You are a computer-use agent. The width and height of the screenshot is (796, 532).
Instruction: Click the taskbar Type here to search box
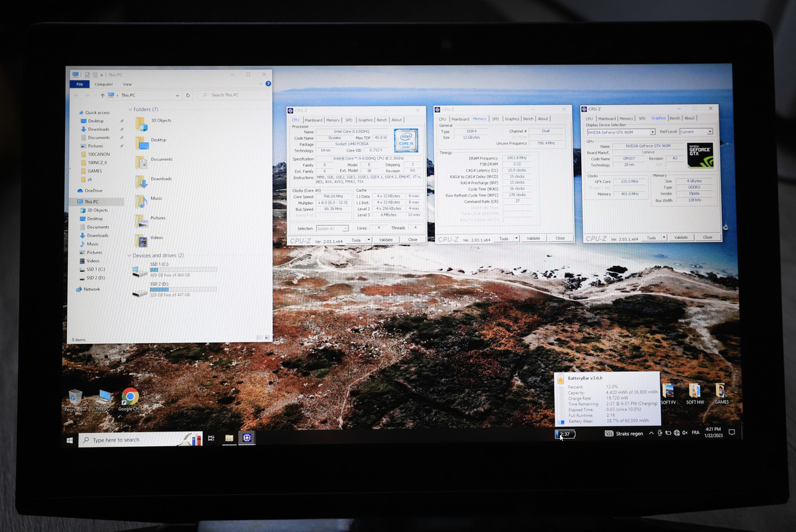140,440
